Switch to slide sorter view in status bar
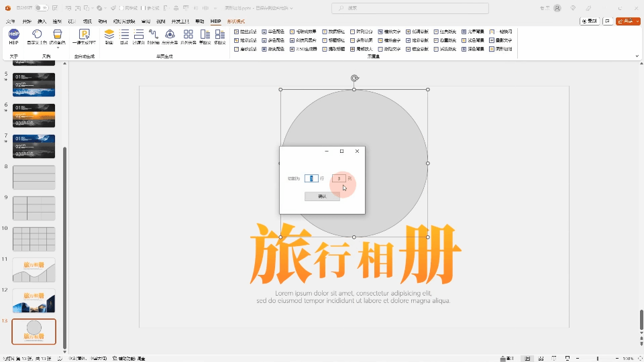This screenshot has height=362, width=644. click(x=541, y=358)
